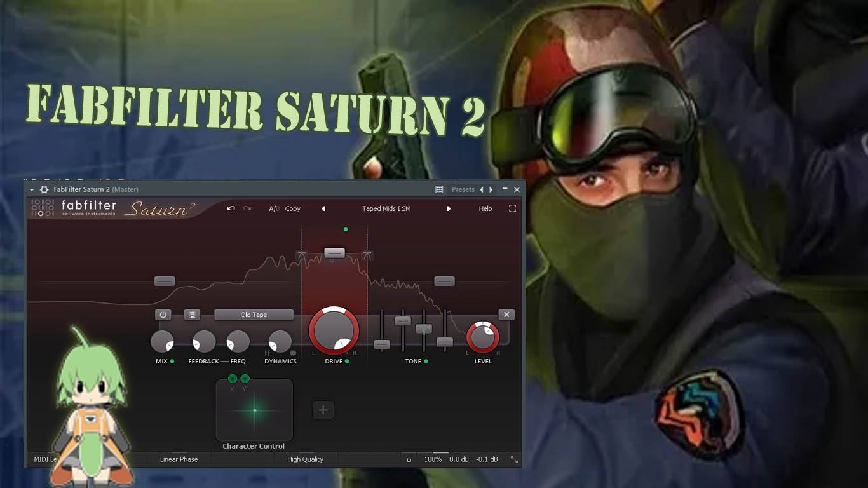Open the Old Tape distortion style dropdown

point(254,315)
